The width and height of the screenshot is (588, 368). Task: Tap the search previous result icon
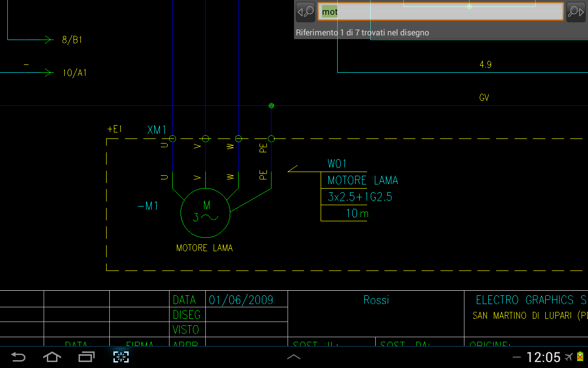(x=305, y=12)
